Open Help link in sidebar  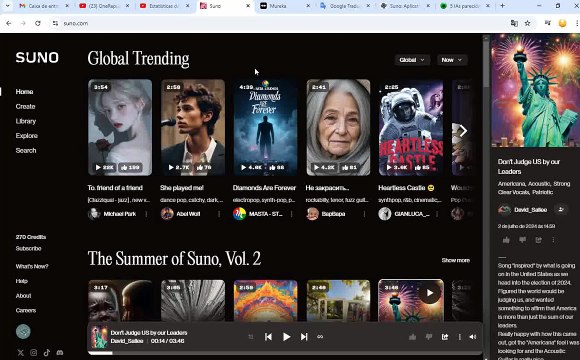(21, 281)
